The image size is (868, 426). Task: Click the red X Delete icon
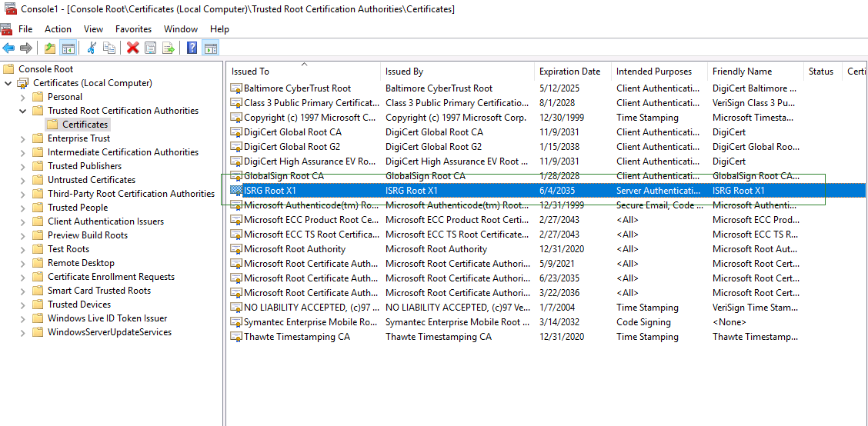pos(133,48)
